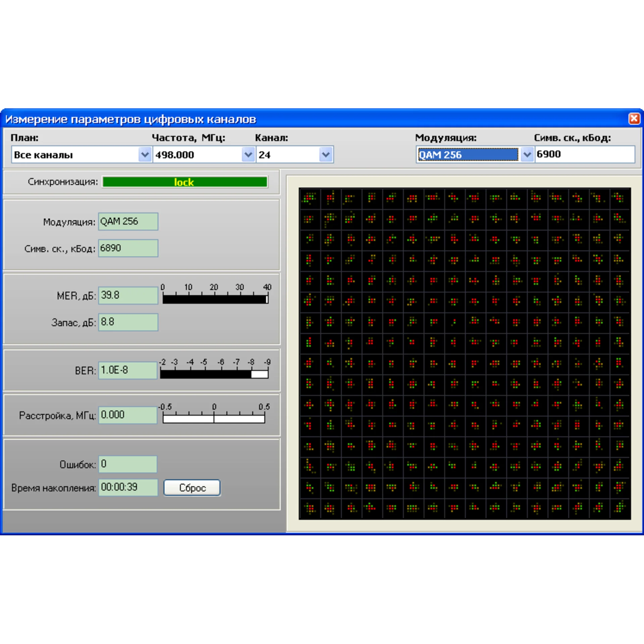
Task: Click the symbol rate field showing 6900
Action: click(x=585, y=154)
